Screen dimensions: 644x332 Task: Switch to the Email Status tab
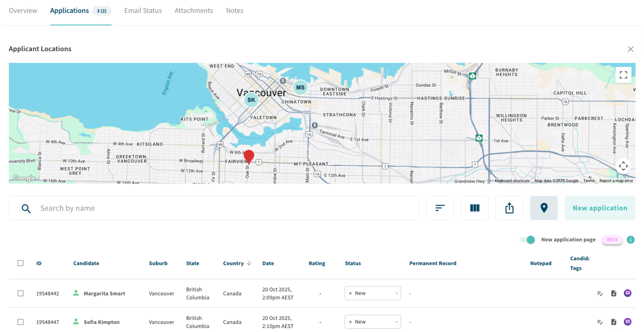[x=143, y=10]
